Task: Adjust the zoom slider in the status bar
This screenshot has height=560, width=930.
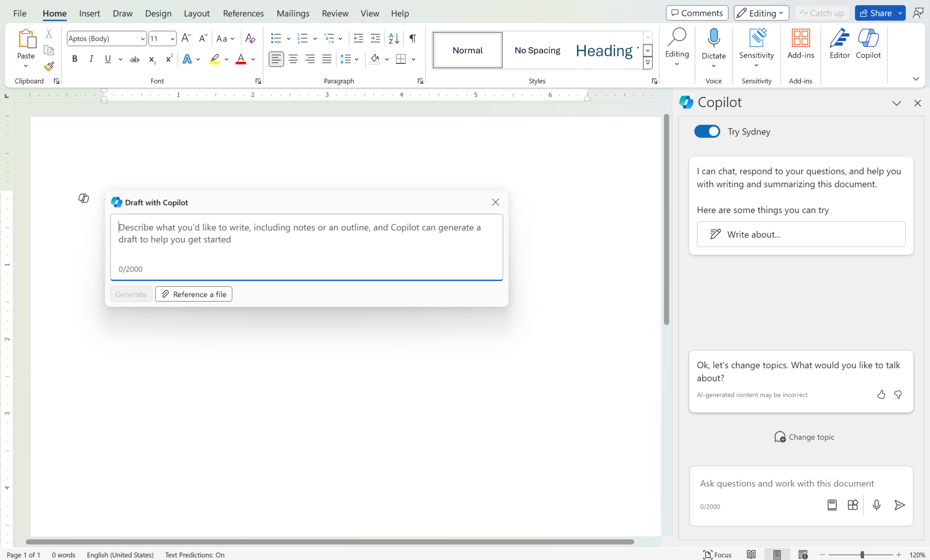Action: [x=861, y=554]
